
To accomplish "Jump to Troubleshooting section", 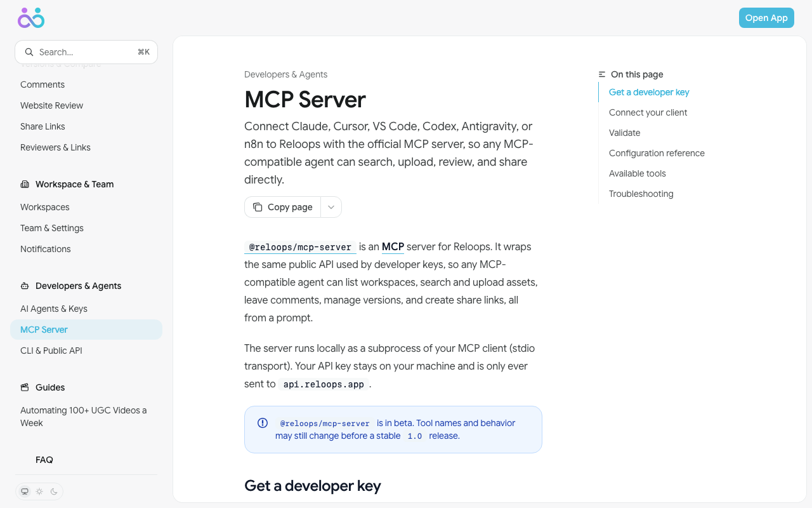I will (x=641, y=194).
